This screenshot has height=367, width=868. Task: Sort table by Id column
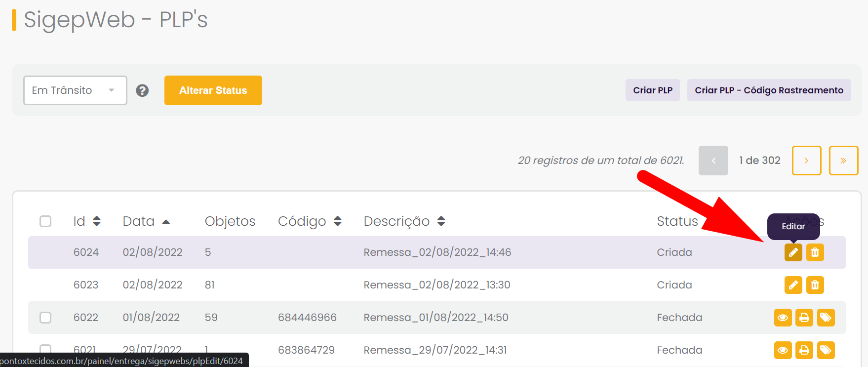tap(87, 221)
